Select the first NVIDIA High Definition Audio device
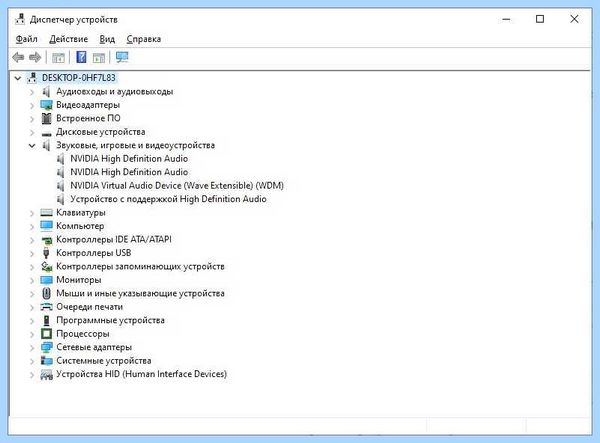 tap(129, 159)
